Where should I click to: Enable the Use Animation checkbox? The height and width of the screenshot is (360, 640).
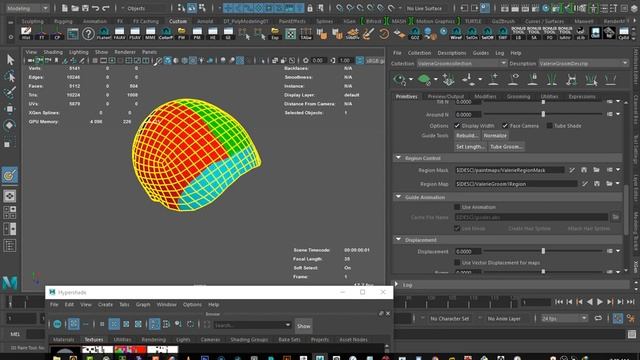(457, 207)
